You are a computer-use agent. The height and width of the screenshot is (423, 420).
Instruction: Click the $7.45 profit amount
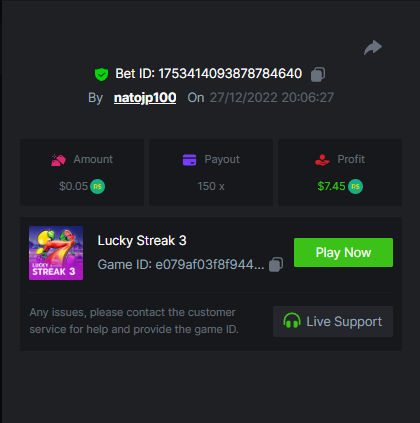point(331,186)
